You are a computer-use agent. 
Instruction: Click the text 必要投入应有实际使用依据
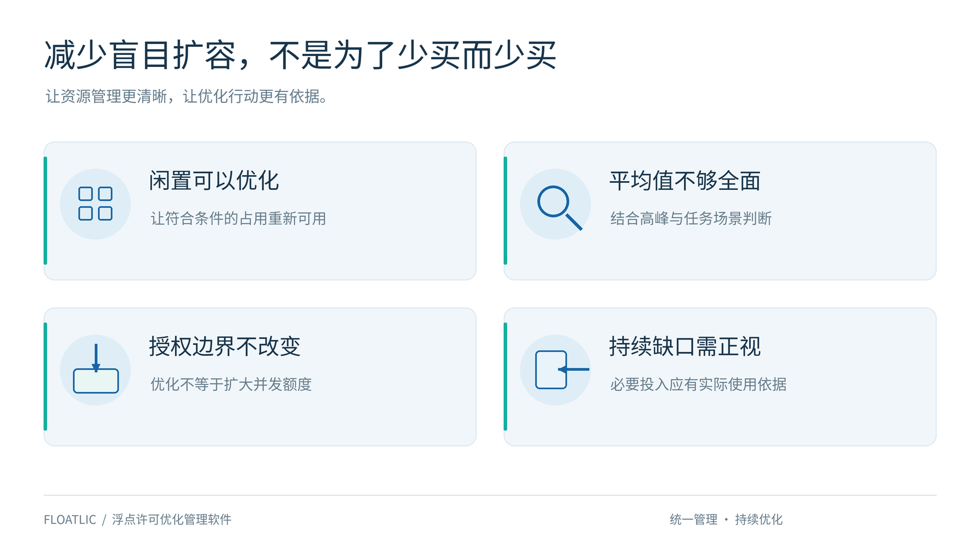(x=699, y=385)
